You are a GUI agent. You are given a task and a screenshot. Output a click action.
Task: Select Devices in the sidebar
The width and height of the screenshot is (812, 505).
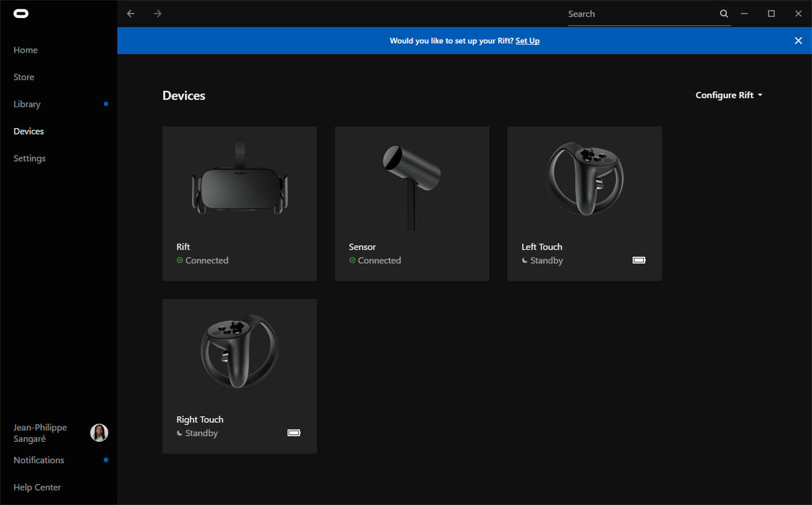click(29, 131)
